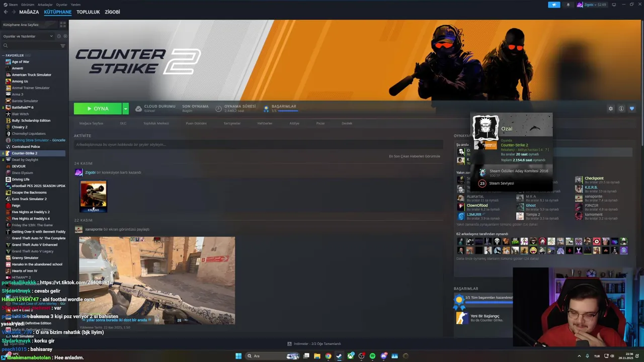The height and width of the screenshot is (362, 644).
Task: Switch to the KÜTÜPHANE tab
Action: click(x=57, y=12)
